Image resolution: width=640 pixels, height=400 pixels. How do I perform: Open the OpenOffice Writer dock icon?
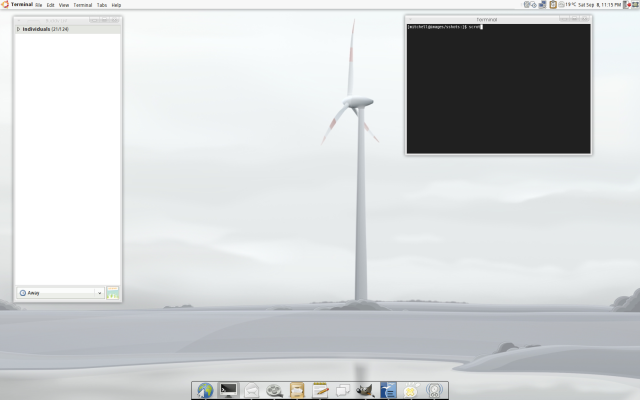(388, 390)
